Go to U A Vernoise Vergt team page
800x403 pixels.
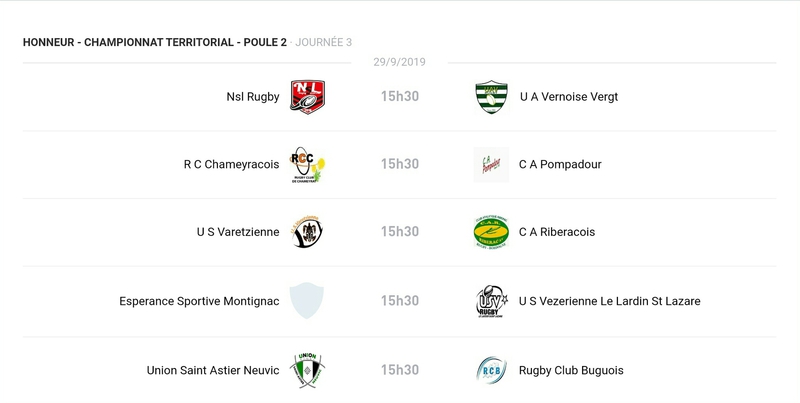pyautogui.click(x=568, y=97)
